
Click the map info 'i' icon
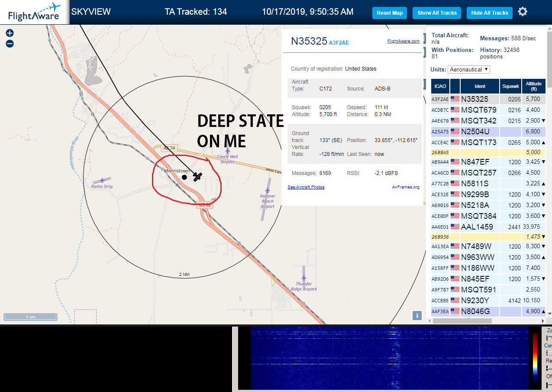(417, 315)
